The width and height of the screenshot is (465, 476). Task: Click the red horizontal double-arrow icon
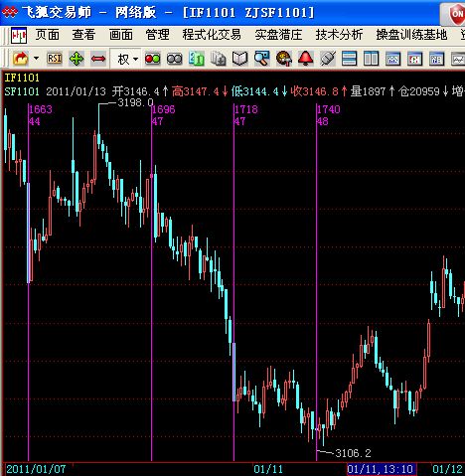pyautogui.click(x=98, y=59)
